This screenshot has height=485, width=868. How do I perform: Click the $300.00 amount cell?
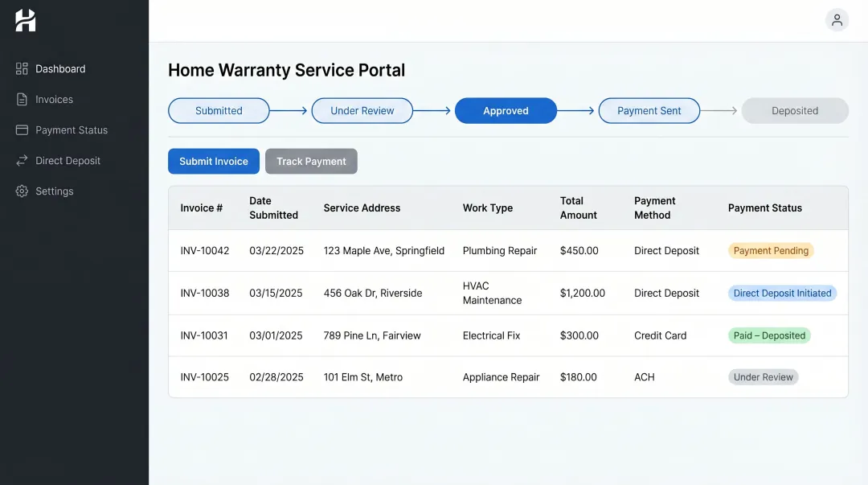pyautogui.click(x=579, y=335)
